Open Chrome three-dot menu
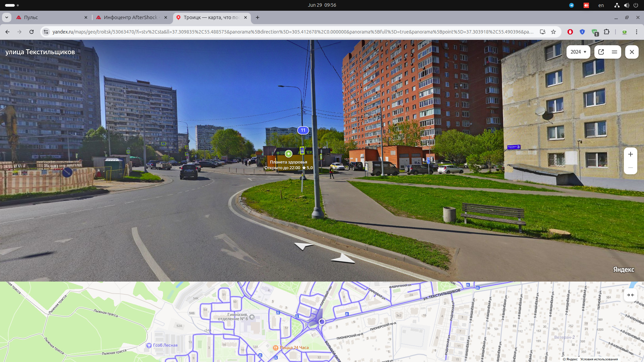The width and height of the screenshot is (644, 362). point(636,32)
